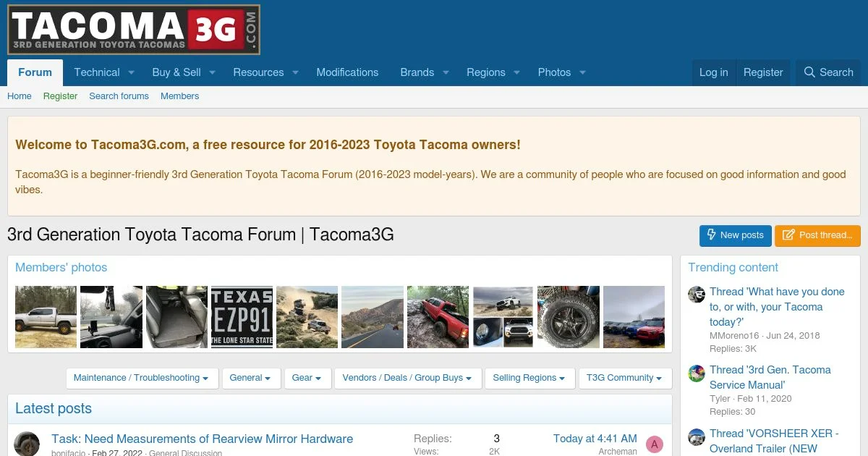868x456 pixels.
Task: Click Register link in the sub-navigation
Action: click(x=60, y=96)
